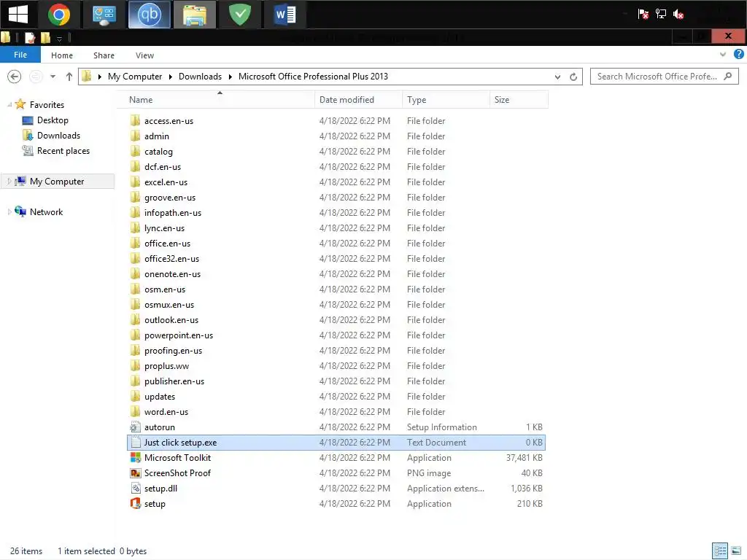Open Recent places in Favorites
This screenshot has width=747, height=560.
63,150
